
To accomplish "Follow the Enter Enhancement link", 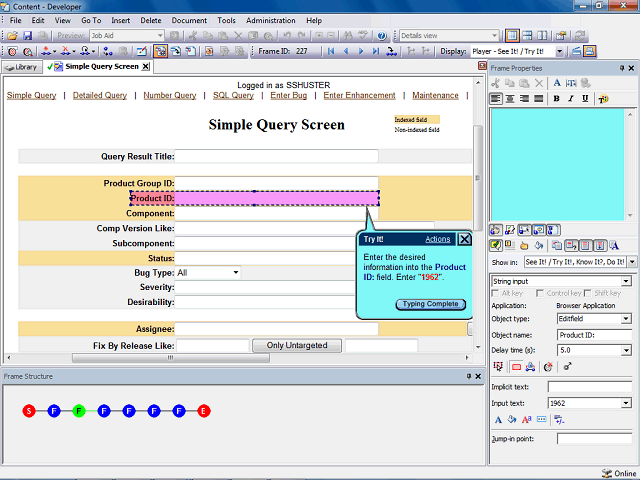I will pyautogui.click(x=359, y=96).
